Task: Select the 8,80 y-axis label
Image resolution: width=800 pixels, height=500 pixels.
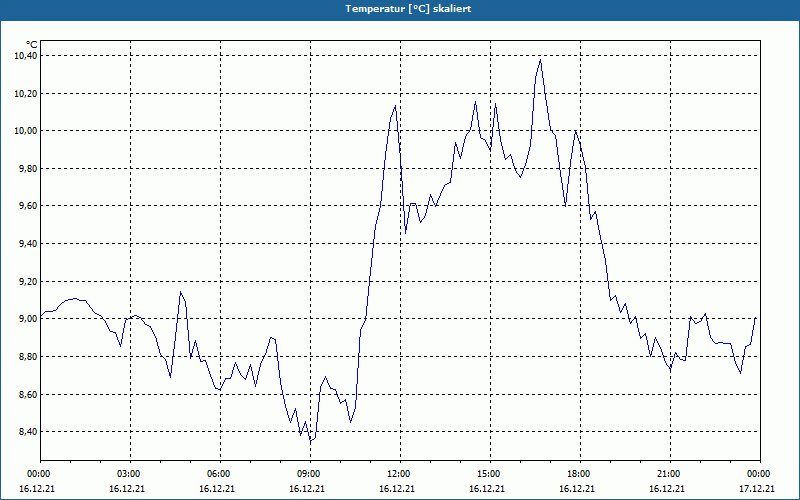Action: tap(28, 357)
